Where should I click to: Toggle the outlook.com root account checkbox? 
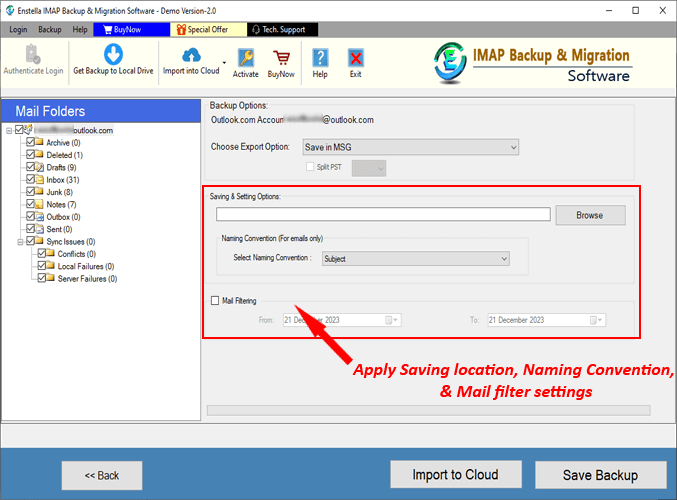19,130
